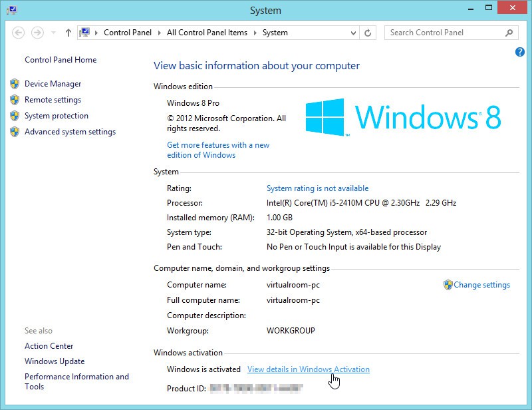Screen dimensions: 532x410
Task: Open Action Center
Action: click(49, 346)
